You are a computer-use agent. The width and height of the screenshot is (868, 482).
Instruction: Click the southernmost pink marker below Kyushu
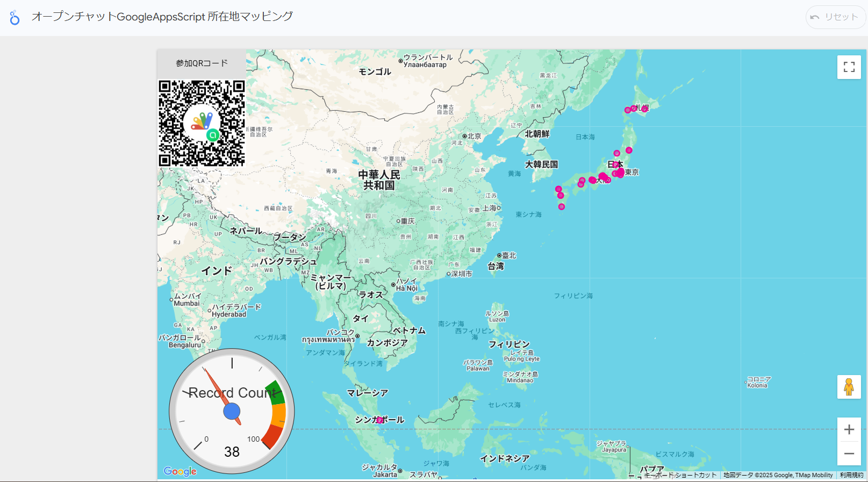click(x=561, y=207)
